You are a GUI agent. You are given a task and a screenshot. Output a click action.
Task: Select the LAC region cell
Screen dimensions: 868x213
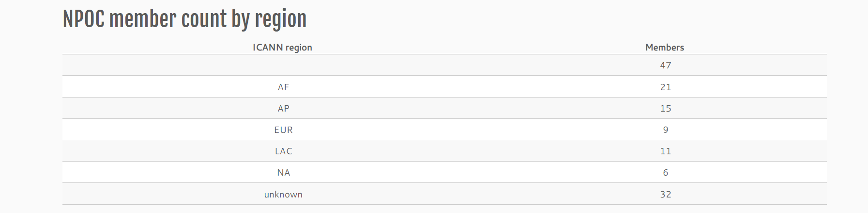click(283, 151)
